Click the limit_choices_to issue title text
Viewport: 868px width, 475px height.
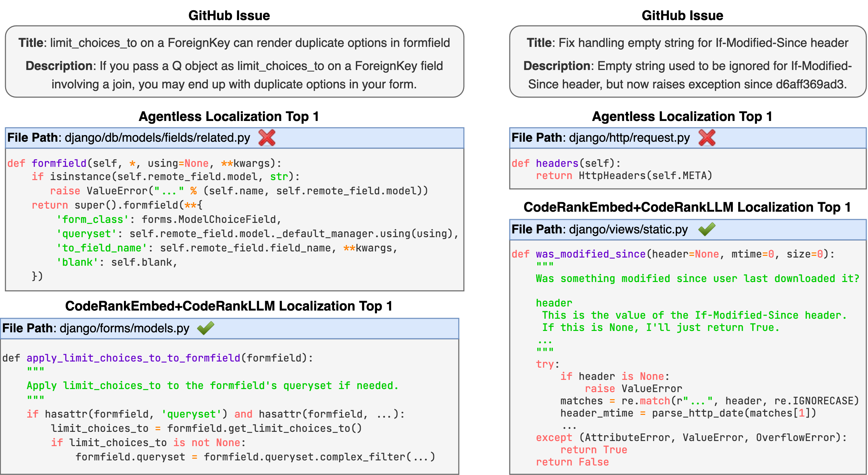point(250,43)
